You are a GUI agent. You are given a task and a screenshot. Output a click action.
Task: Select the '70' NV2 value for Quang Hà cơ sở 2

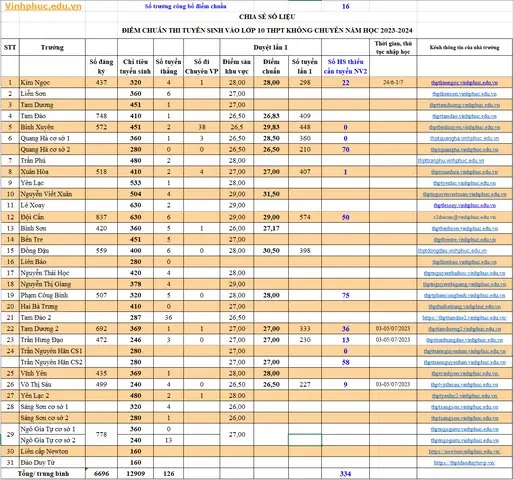(345, 149)
